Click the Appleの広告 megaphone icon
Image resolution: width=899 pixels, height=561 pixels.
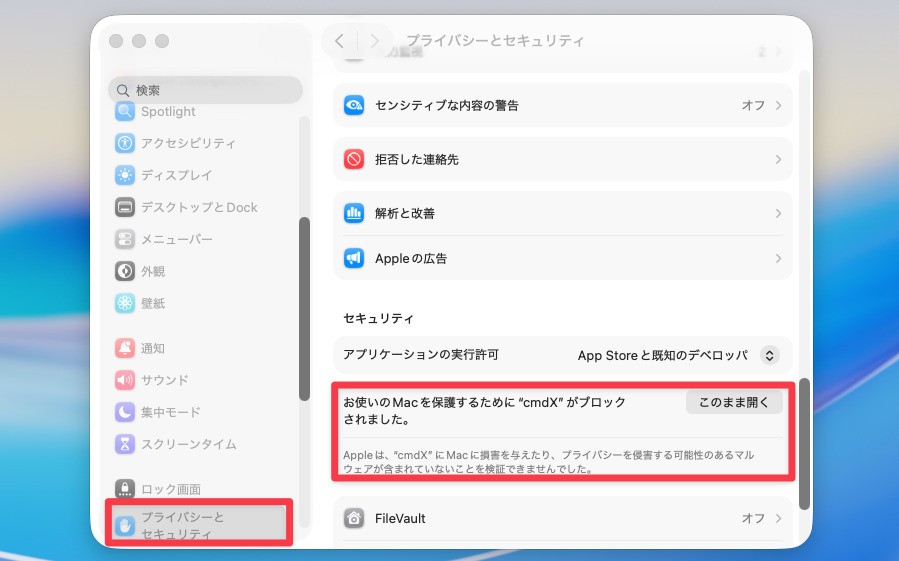[x=354, y=258]
